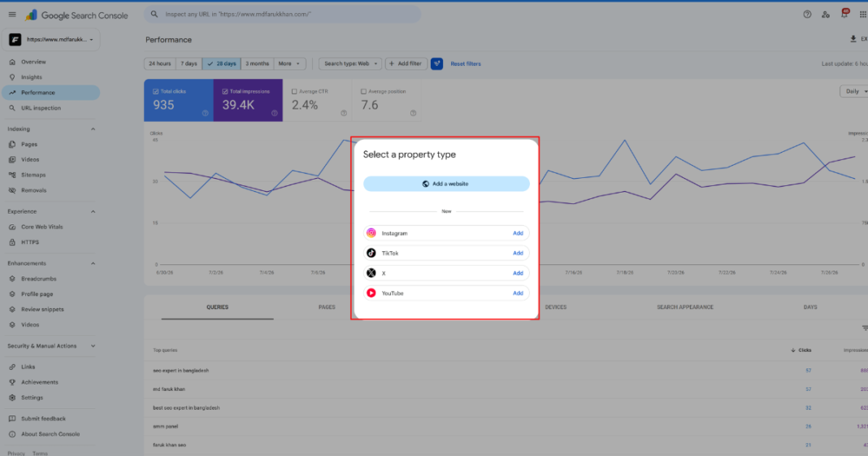Image resolution: width=868 pixels, height=456 pixels.
Task: Select the 24 hours date range
Action: pyautogui.click(x=160, y=63)
